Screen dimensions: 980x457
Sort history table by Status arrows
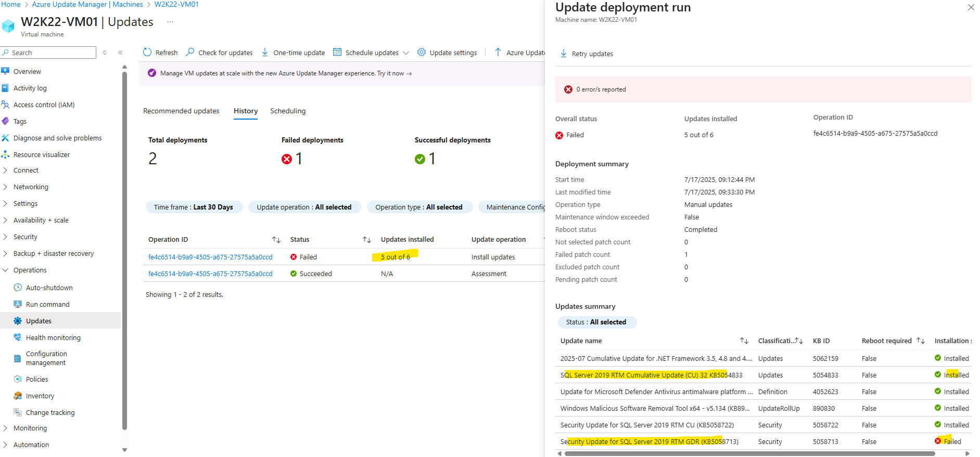click(x=367, y=240)
